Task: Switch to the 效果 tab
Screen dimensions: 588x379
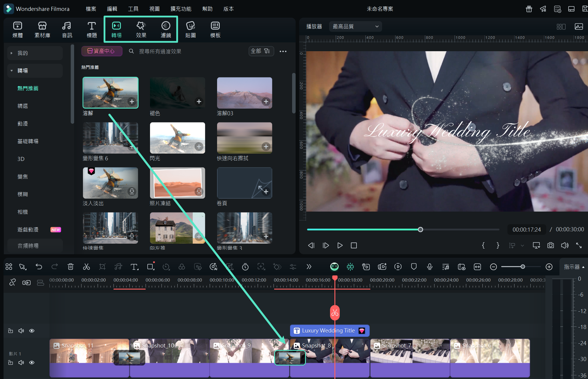Action: [x=141, y=29]
